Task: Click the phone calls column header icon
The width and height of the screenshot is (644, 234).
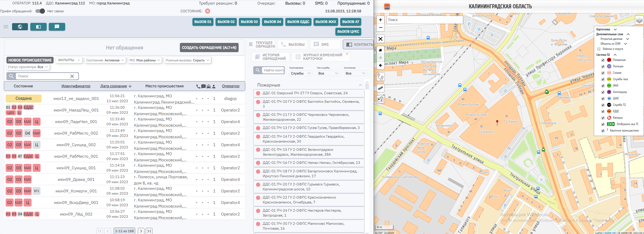Action: click(x=198, y=86)
